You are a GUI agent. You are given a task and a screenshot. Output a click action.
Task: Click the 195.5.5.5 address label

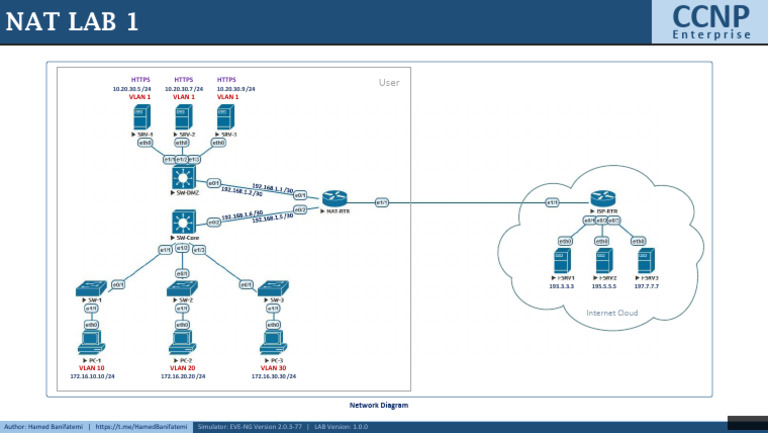[x=604, y=286]
